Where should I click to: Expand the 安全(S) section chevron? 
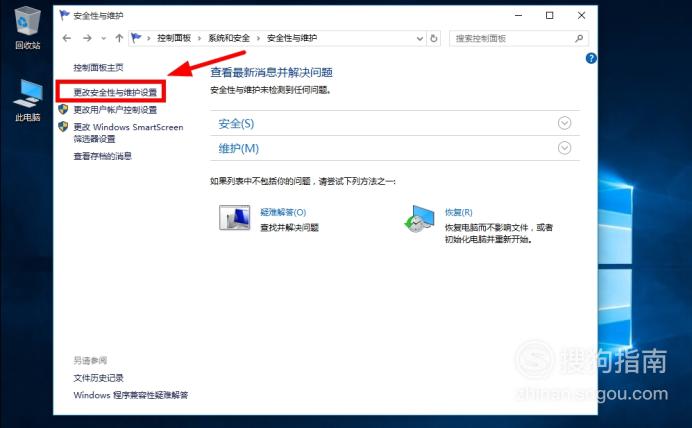[564, 123]
